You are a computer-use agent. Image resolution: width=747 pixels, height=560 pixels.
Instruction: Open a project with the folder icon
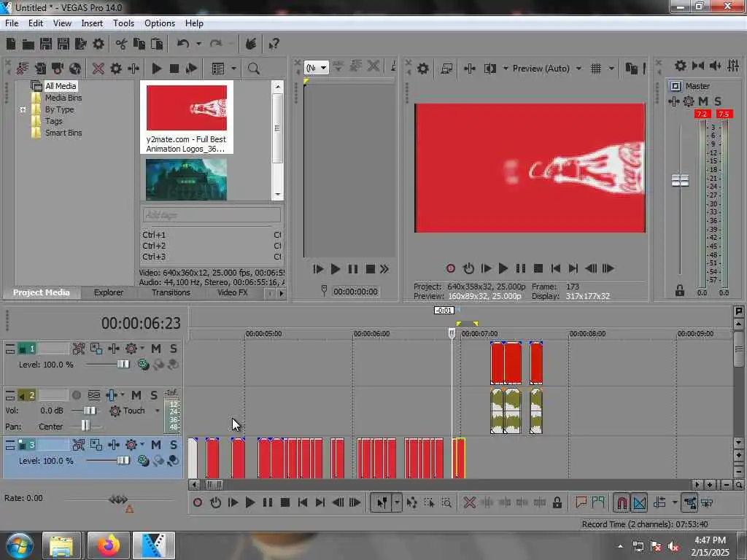[28, 44]
